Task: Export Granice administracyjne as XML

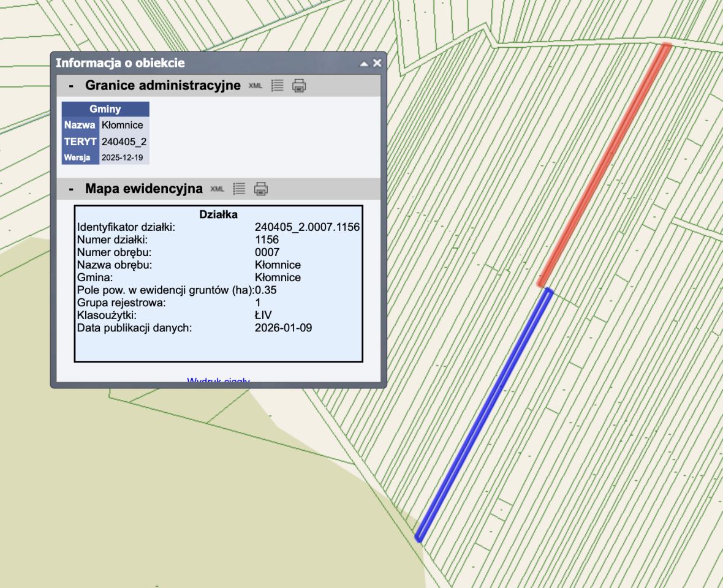Action: point(255,86)
